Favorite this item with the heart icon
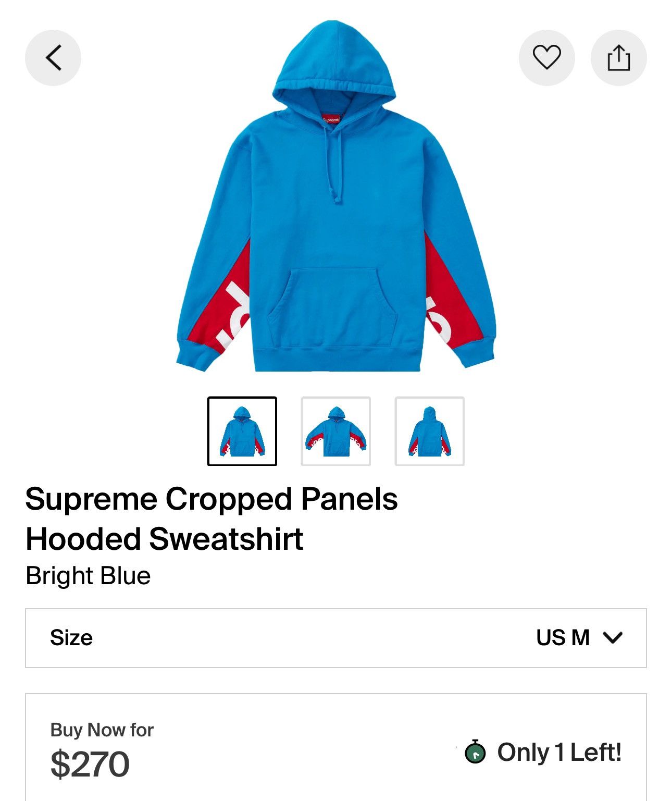 [x=546, y=57]
